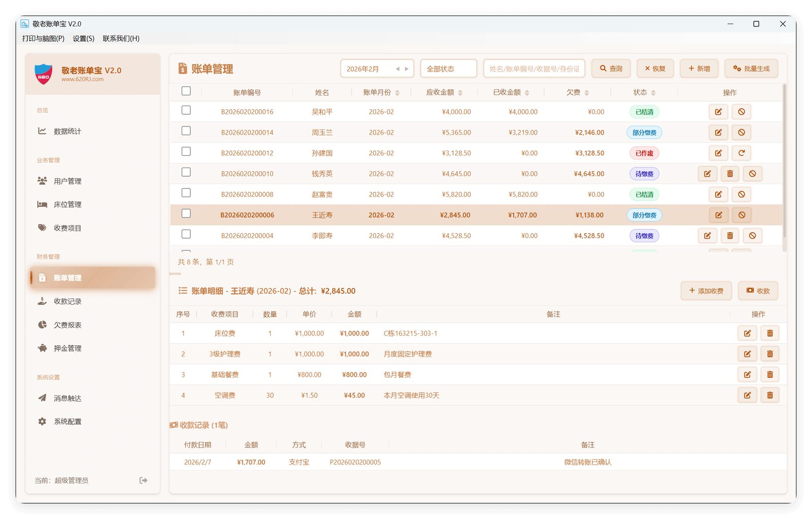Open the 全部状态 status filter dropdown

448,69
